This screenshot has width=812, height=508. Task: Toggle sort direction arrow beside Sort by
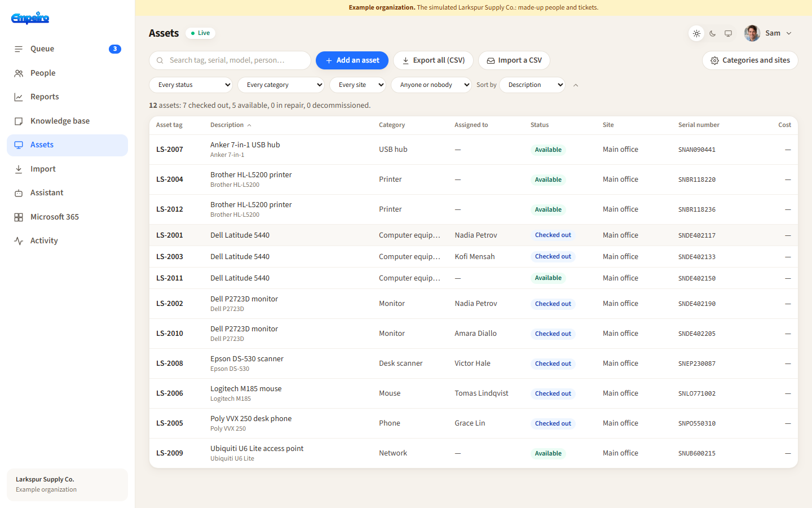576,85
